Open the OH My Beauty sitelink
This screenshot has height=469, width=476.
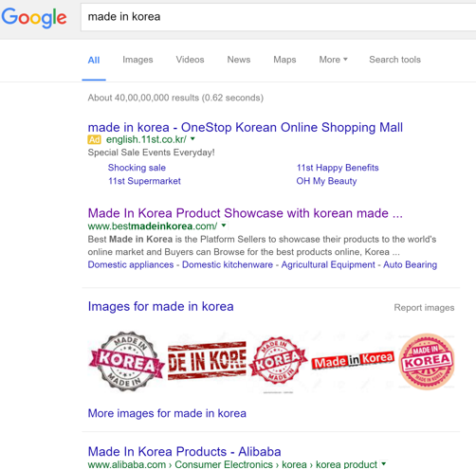326,181
